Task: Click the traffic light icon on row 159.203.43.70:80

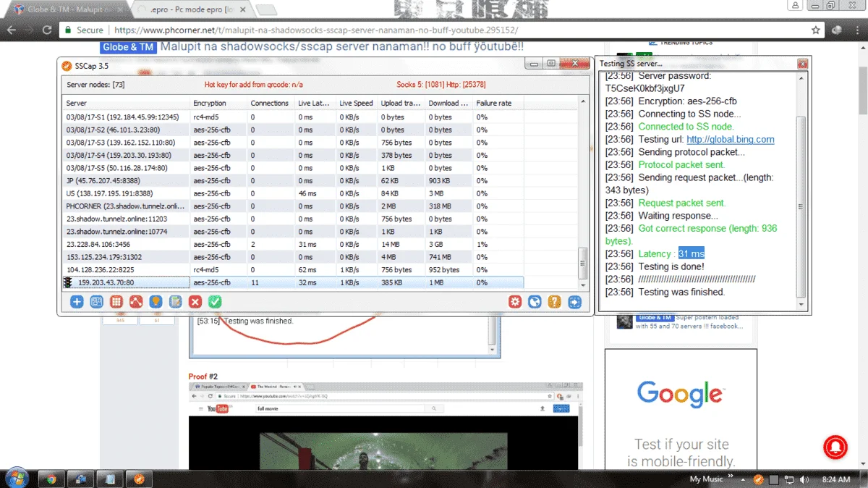Action: point(68,282)
